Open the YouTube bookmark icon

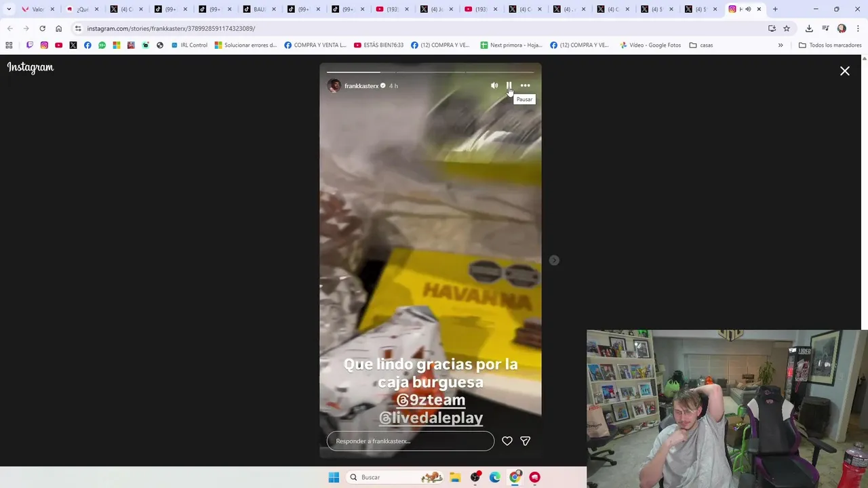coord(58,45)
